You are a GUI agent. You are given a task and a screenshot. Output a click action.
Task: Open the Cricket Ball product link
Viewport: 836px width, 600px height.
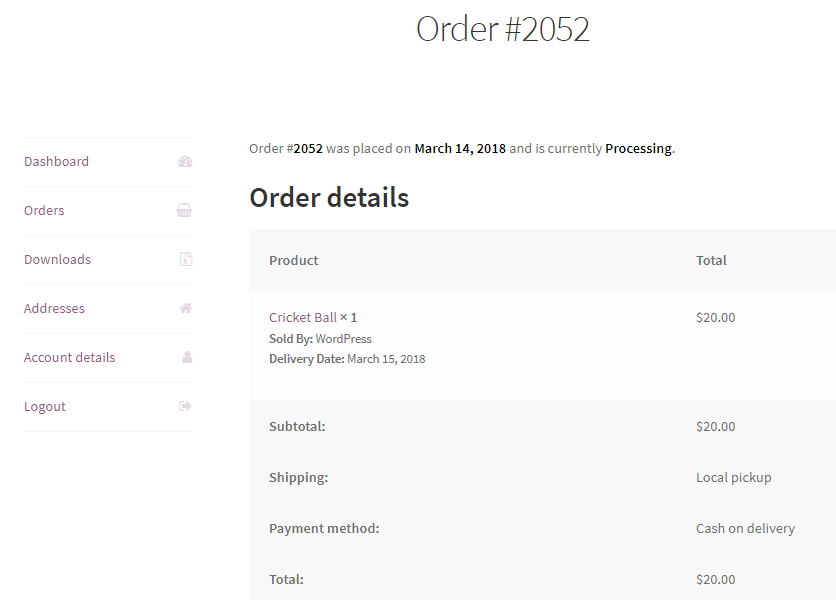303,318
